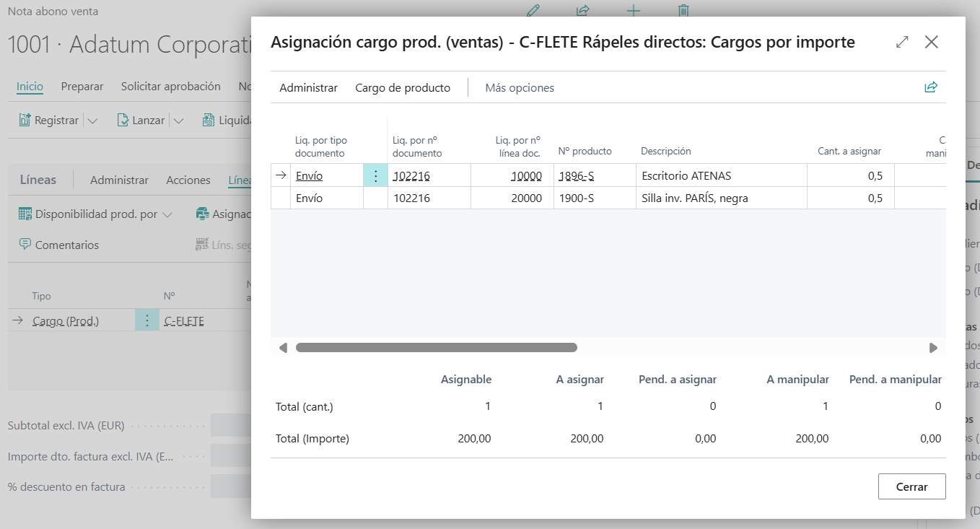The image size is (980, 529).
Task: Open the Administrar menu in the dialog
Action: point(308,88)
